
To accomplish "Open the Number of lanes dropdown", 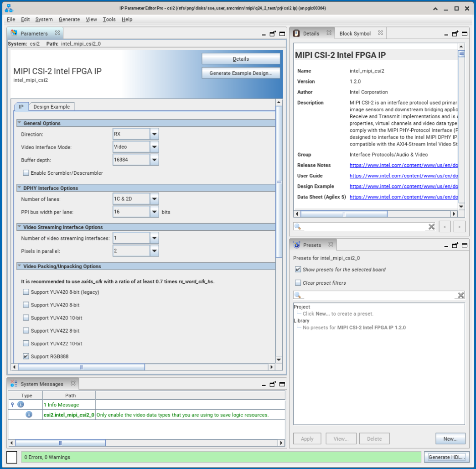I will click(x=154, y=199).
